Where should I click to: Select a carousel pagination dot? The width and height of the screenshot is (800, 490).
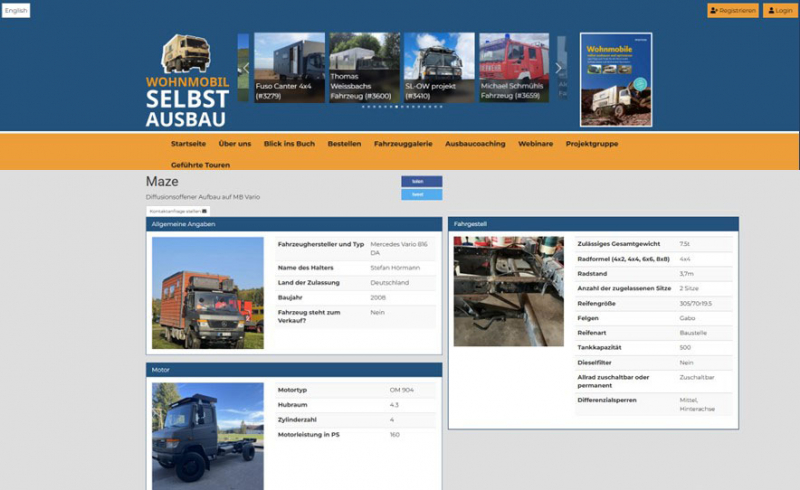click(397, 106)
